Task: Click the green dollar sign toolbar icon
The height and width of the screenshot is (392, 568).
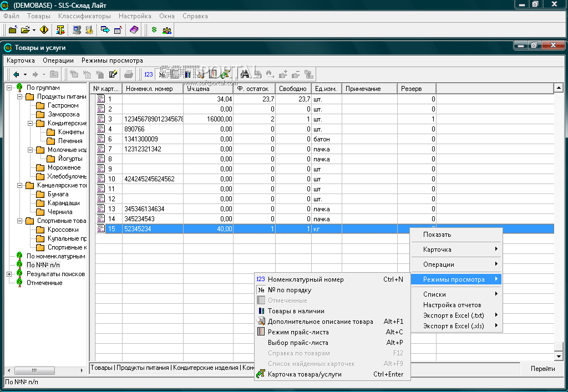Action: tap(154, 30)
